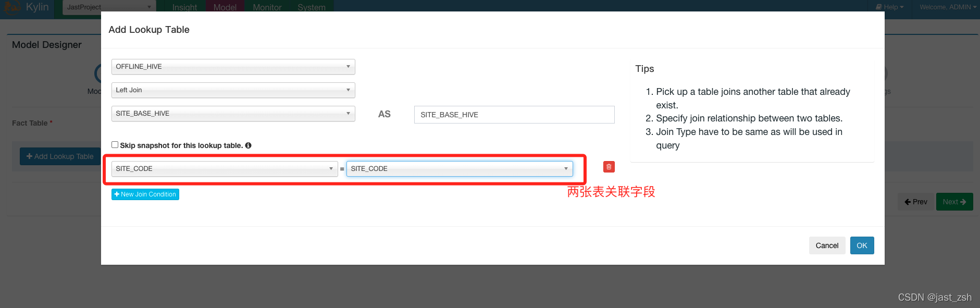Switch to the Monitor tab
Screen dimensions: 980x308
click(267, 7)
